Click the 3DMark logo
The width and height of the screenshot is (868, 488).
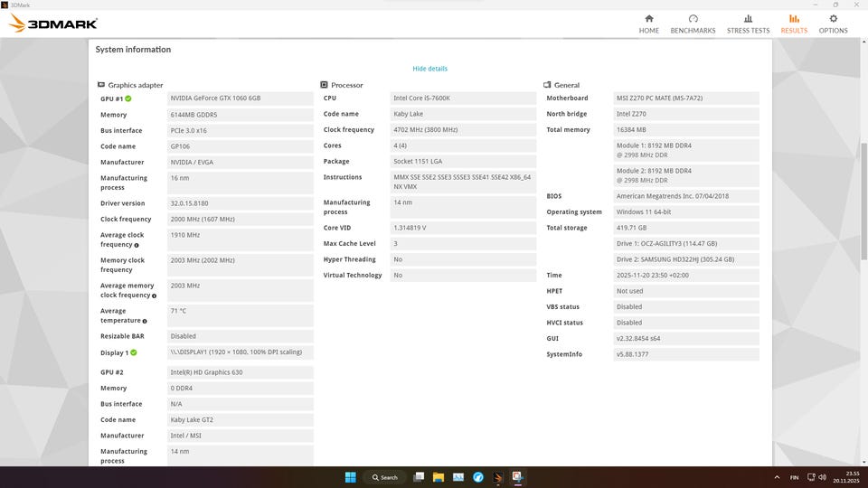coord(53,23)
